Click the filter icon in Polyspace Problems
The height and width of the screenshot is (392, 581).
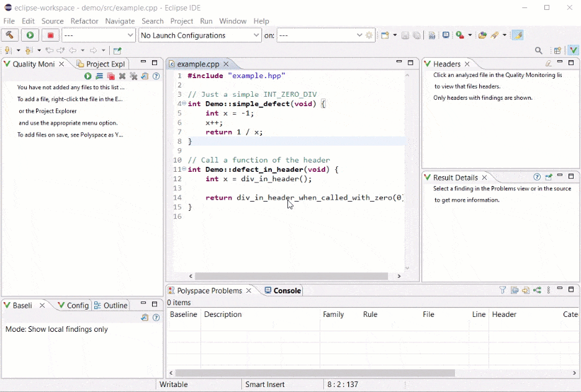[x=503, y=290]
